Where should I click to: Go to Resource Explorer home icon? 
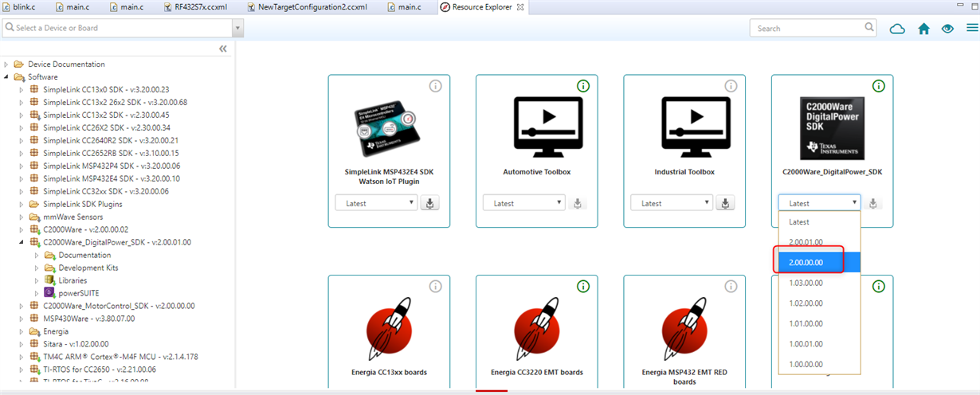point(924,28)
